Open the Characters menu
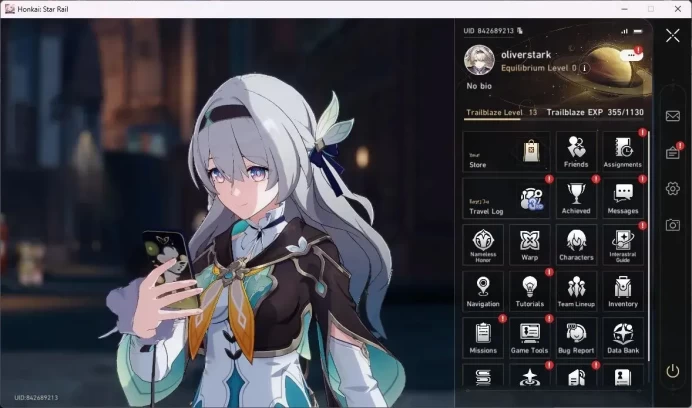Viewport: 692px width, 408px height. pos(576,245)
